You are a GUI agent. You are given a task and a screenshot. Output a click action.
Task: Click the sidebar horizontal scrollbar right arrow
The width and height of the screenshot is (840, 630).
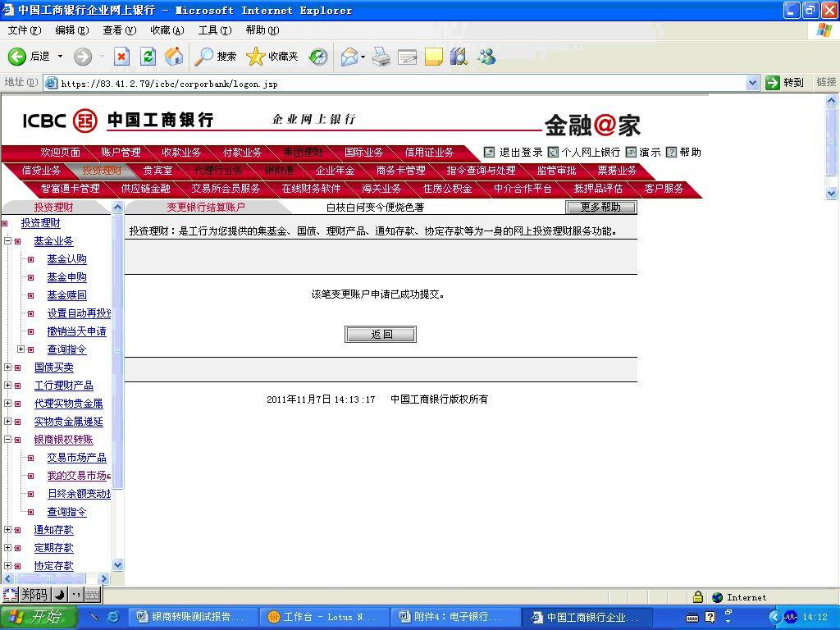(104, 578)
